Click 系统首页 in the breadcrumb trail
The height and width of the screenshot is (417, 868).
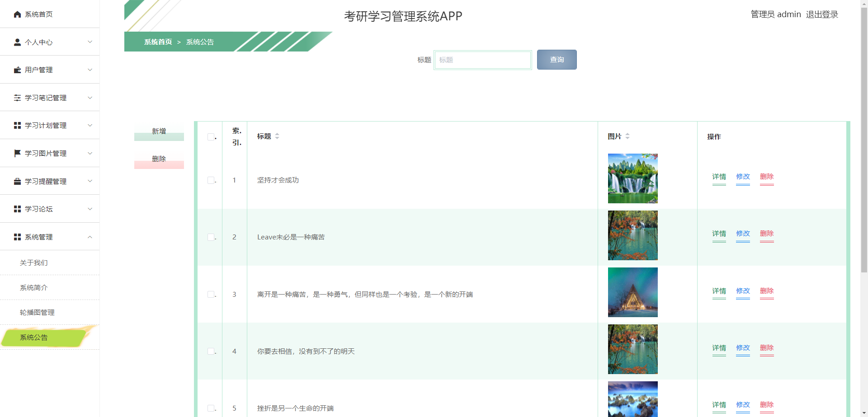pos(157,42)
